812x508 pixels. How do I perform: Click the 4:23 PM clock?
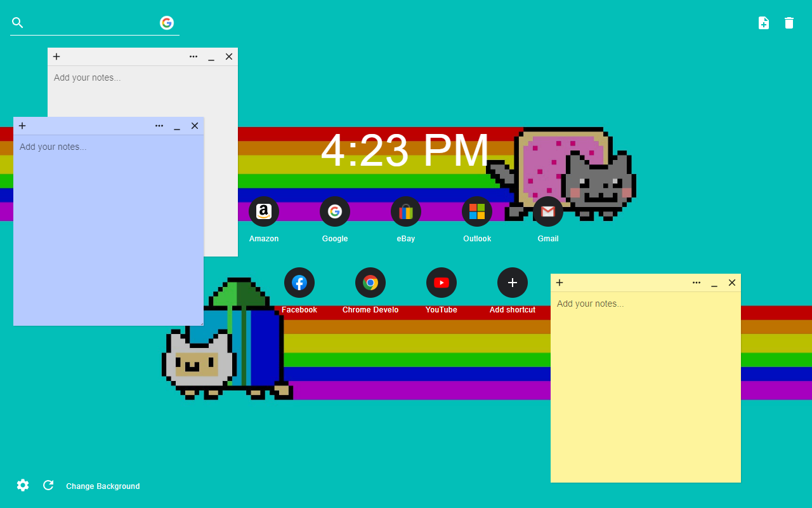coord(405,150)
